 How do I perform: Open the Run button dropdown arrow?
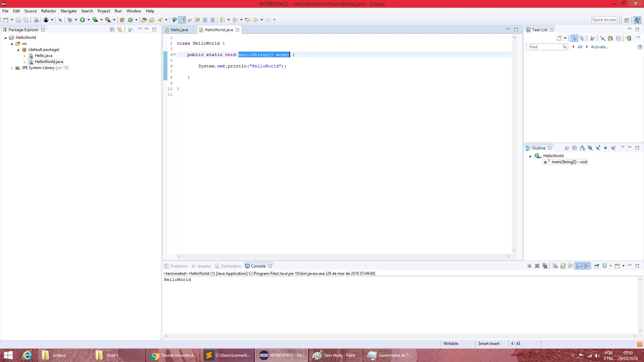click(89, 20)
